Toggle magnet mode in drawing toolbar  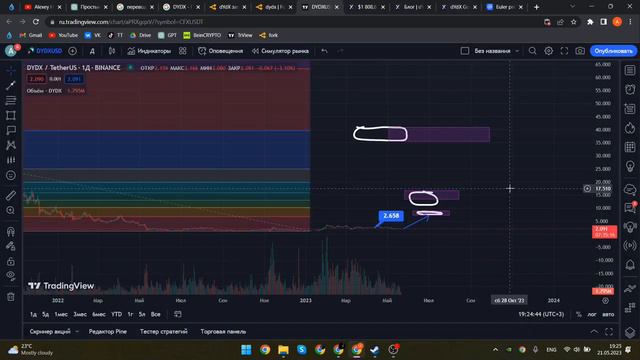(11, 231)
